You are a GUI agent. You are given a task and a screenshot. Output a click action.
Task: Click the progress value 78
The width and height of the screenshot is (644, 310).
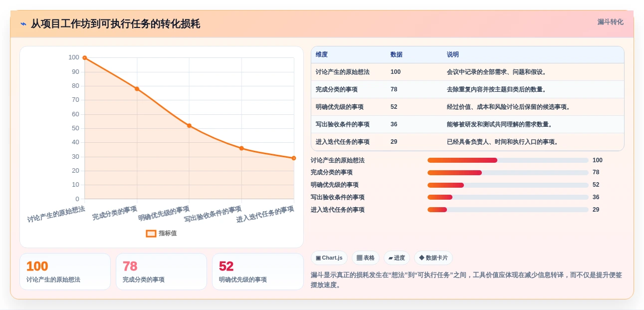[596, 172]
